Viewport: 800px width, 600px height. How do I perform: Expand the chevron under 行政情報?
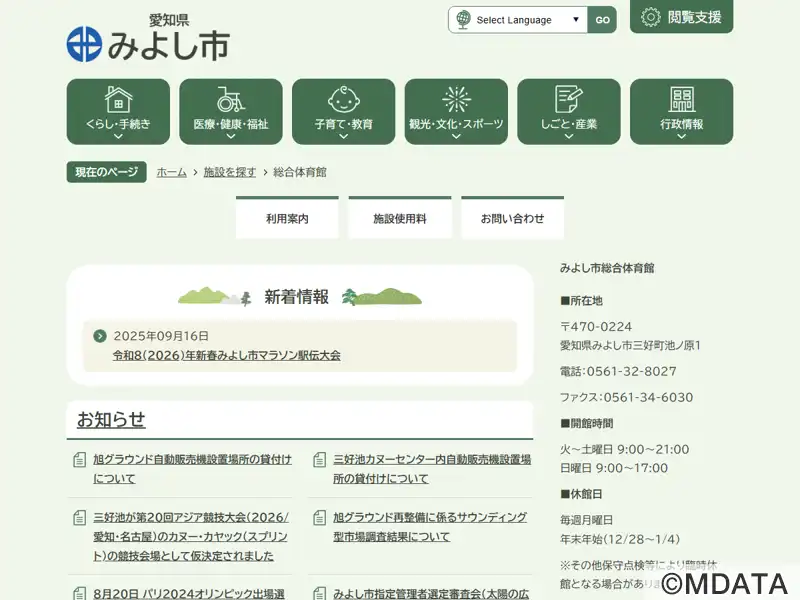681,137
